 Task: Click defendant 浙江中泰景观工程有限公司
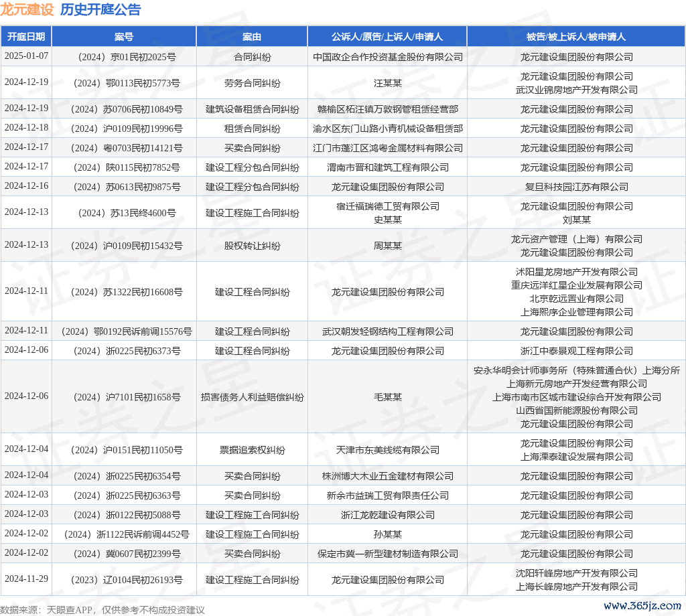577,351
